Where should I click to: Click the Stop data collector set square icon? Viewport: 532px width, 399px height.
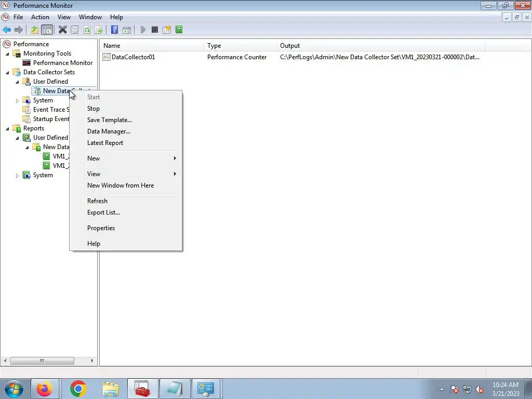(155, 30)
